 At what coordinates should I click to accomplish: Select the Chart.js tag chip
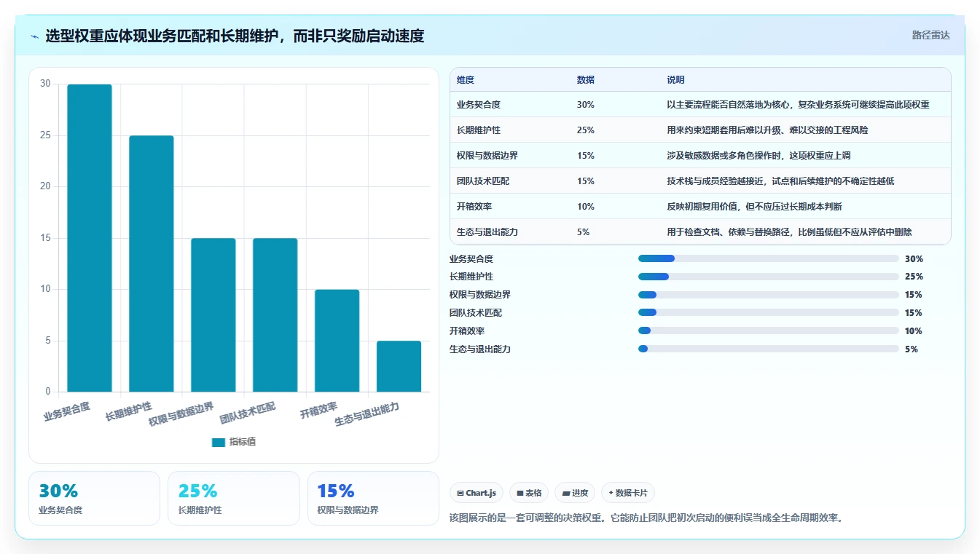(x=477, y=493)
